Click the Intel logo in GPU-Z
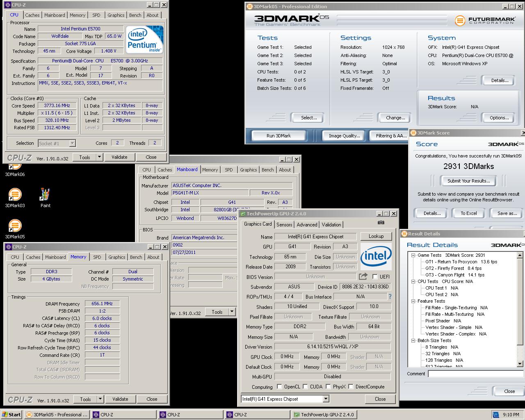 (376, 256)
